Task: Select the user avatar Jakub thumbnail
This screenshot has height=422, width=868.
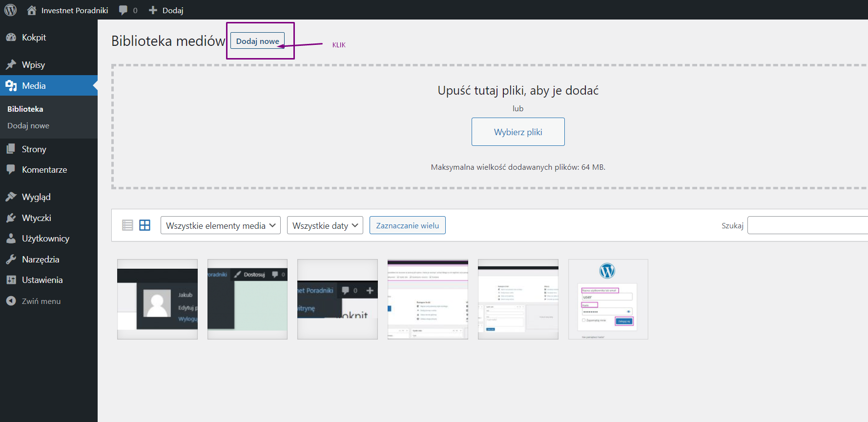Action: tap(157, 299)
